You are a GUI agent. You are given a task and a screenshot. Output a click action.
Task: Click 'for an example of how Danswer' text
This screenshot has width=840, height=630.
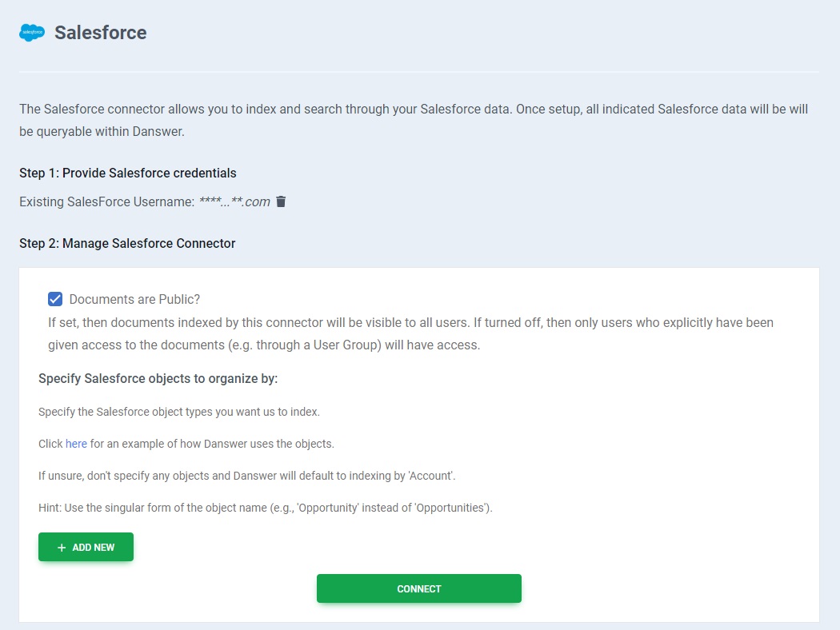pyautogui.click(x=212, y=444)
